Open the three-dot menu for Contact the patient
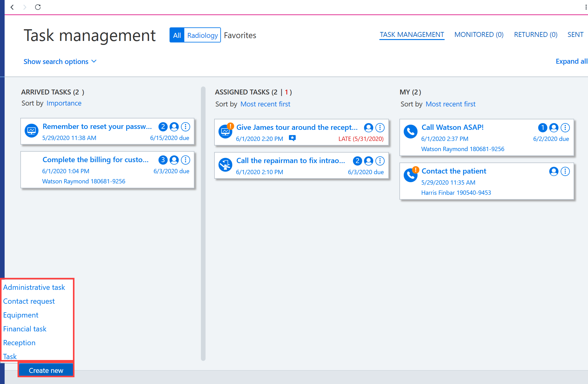This screenshot has height=384, width=588. 565,171
